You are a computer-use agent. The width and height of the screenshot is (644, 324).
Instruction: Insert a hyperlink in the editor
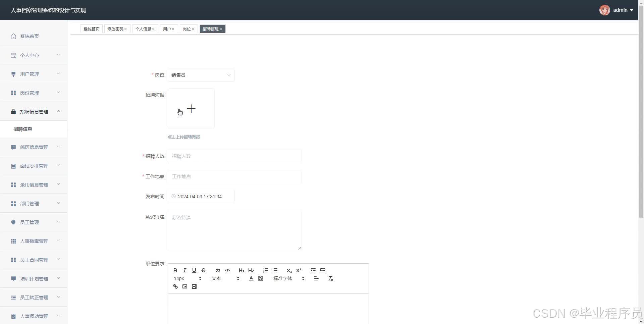175,286
